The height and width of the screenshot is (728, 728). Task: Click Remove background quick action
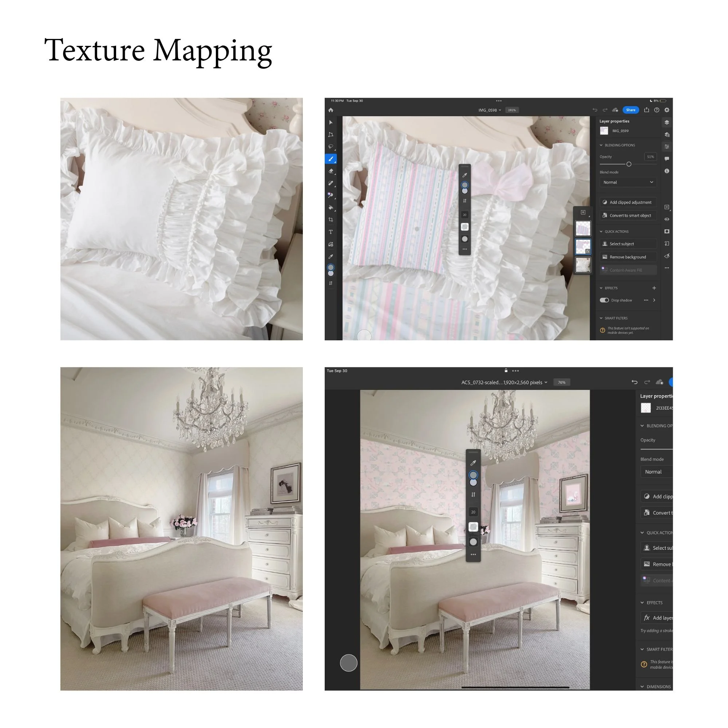(628, 257)
